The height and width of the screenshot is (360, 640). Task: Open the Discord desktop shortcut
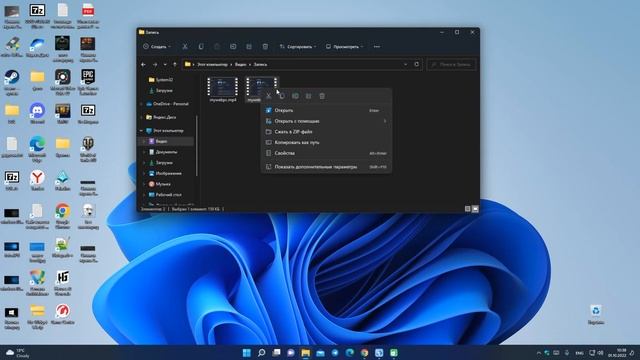coord(37,114)
